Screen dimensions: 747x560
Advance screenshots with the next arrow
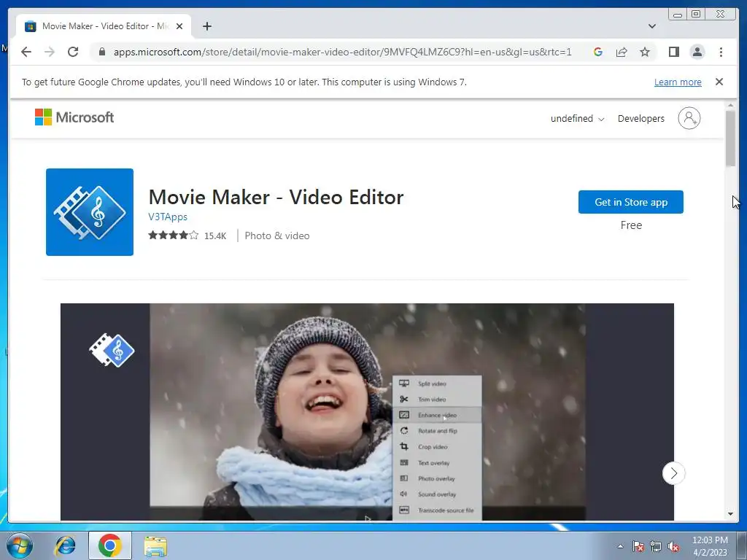point(673,472)
